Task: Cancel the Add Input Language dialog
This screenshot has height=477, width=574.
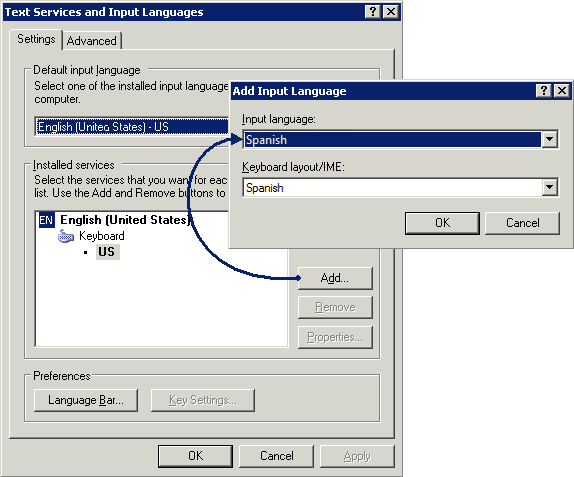Action: coord(522,223)
